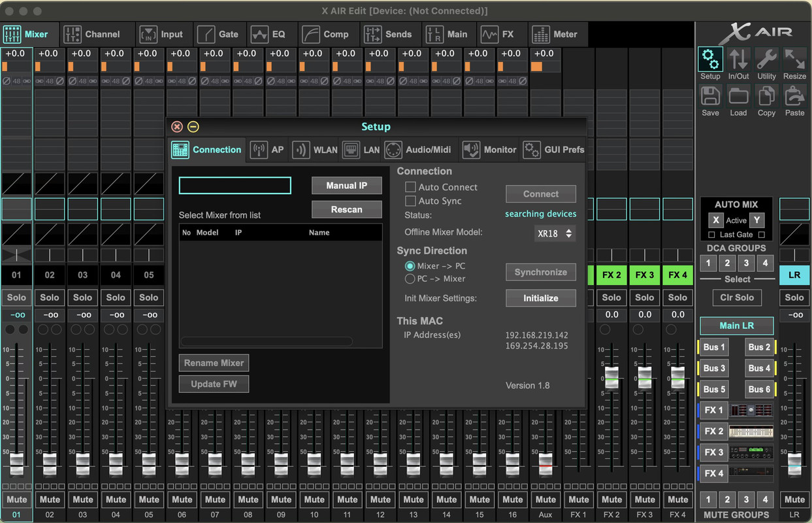Select the PC -> Mixer sync direction
This screenshot has height=523, width=812.
(x=410, y=278)
